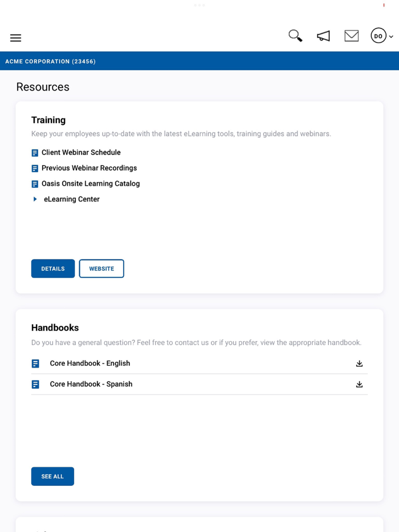Image resolution: width=399 pixels, height=532 pixels.
Task: Select the ACME Corporation account banner
Action: click(50, 61)
